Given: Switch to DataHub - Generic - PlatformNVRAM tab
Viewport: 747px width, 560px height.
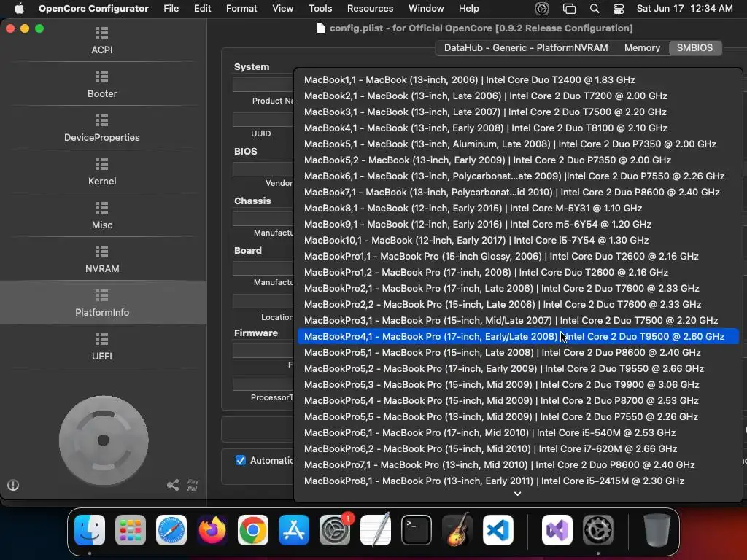Looking at the screenshot, I should tap(526, 47).
